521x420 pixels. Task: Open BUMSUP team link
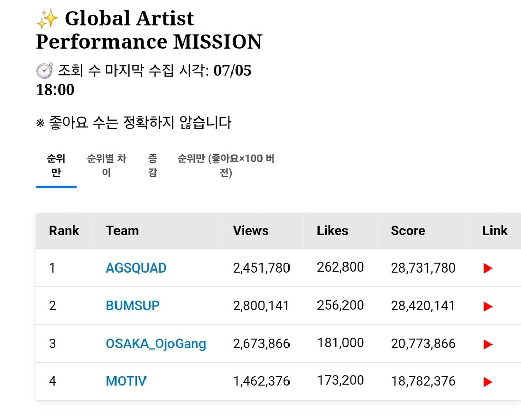[x=132, y=306]
